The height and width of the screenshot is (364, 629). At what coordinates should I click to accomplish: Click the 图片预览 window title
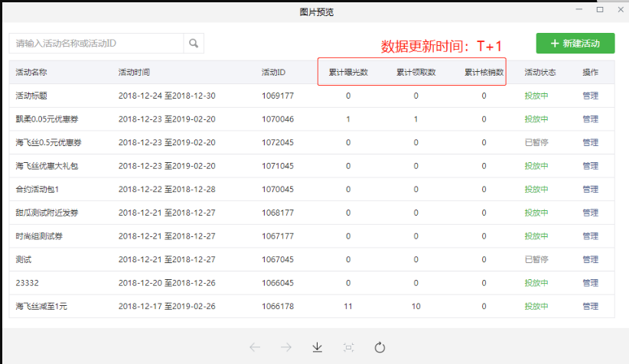317,12
